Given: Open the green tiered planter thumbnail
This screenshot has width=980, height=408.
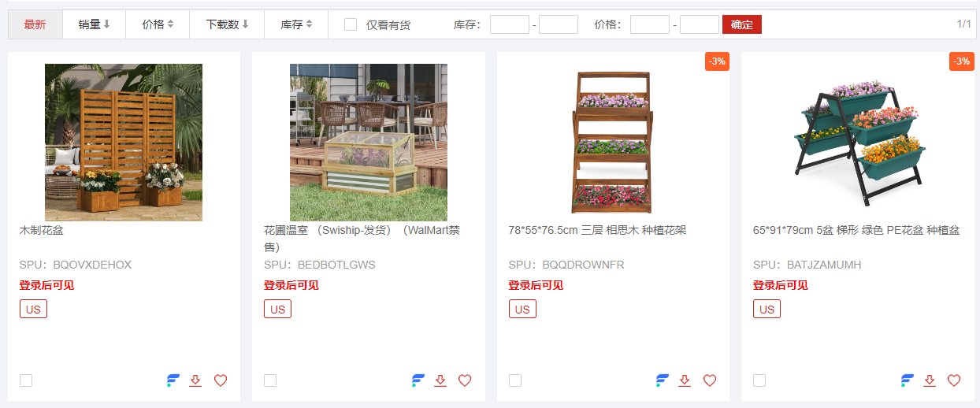Looking at the screenshot, I should (x=857, y=143).
